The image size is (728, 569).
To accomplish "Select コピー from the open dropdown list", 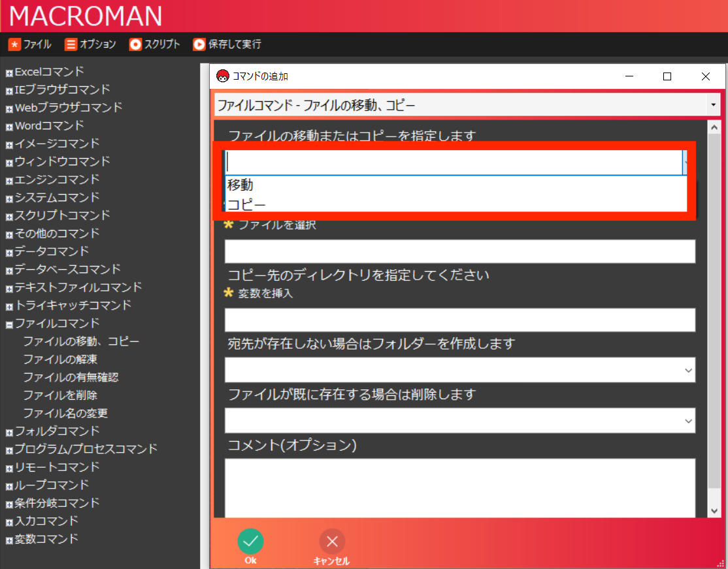I will 455,204.
